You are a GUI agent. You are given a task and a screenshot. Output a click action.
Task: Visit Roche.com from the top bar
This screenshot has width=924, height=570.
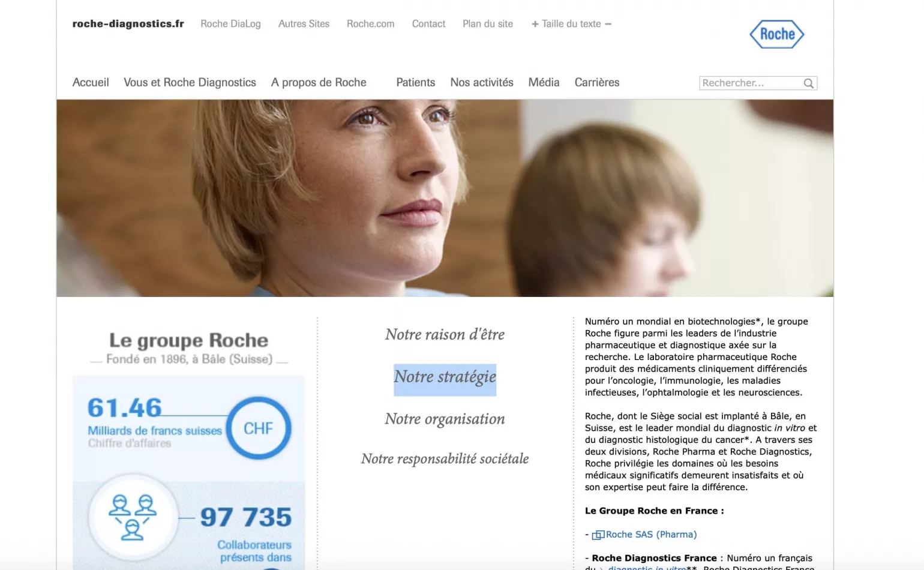[x=370, y=23]
